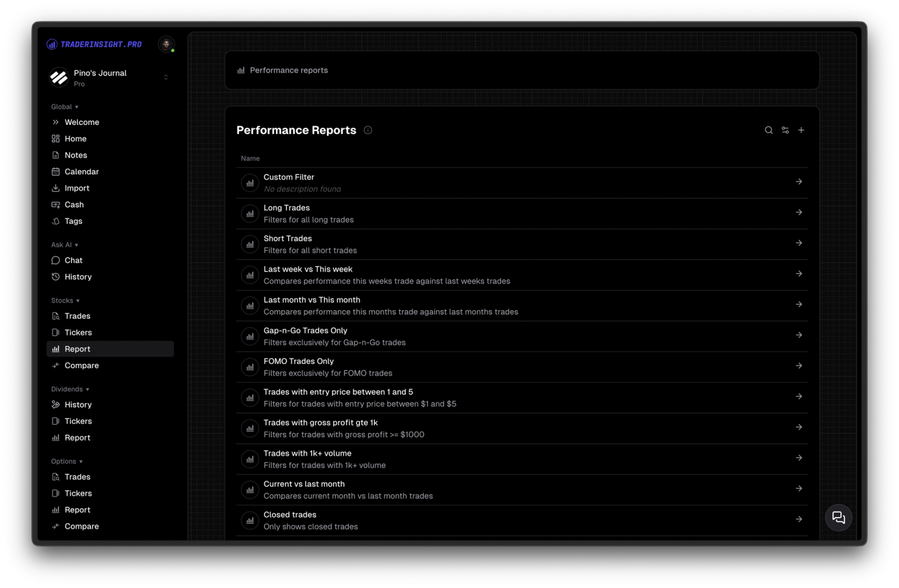Click the Performance reports breadcrumb
Image resolution: width=899 pixels, height=588 pixels.
[x=282, y=70]
